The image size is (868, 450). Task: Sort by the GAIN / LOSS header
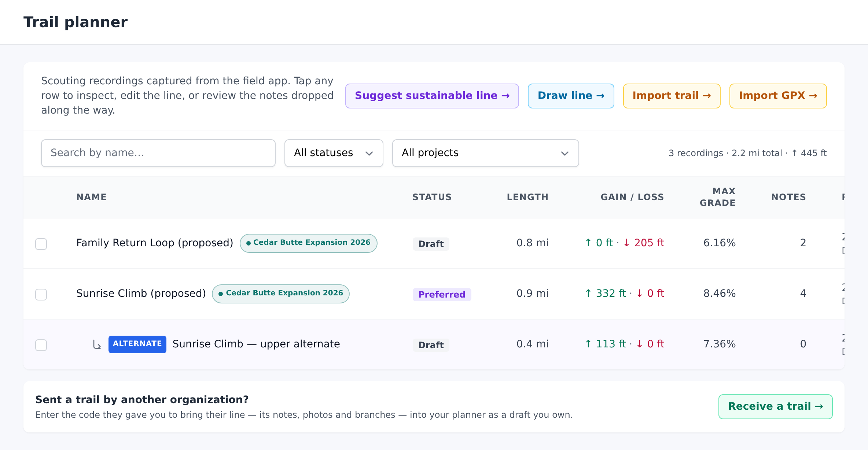[632, 197]
